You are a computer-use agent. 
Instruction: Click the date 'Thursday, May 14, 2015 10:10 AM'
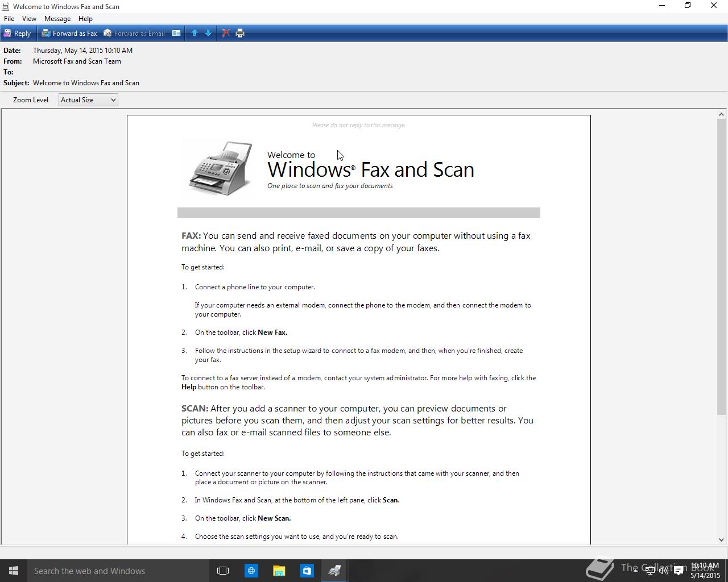pos(82,51)
